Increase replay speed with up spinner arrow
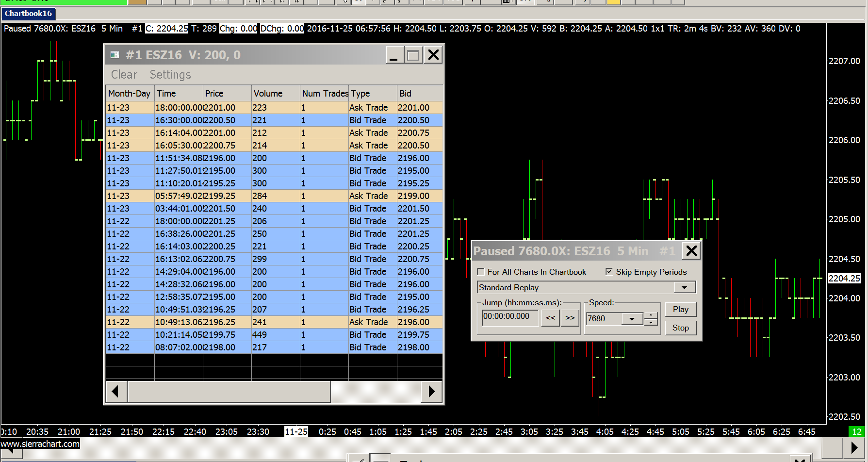 [651, 315]
